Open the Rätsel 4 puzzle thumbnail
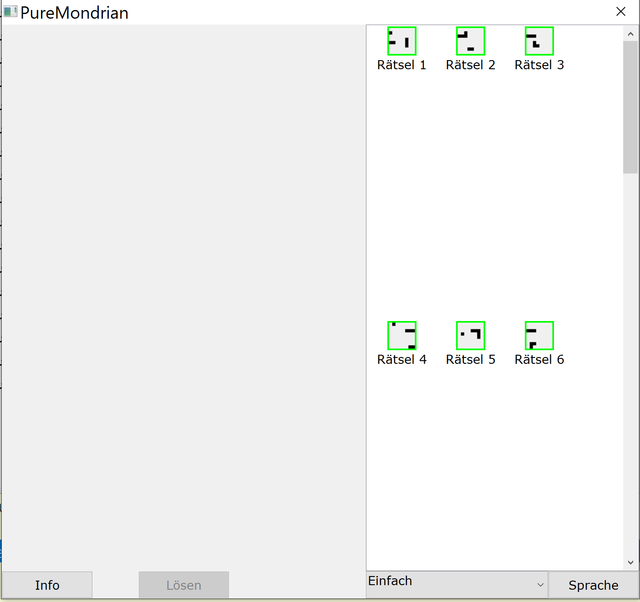 402,335
